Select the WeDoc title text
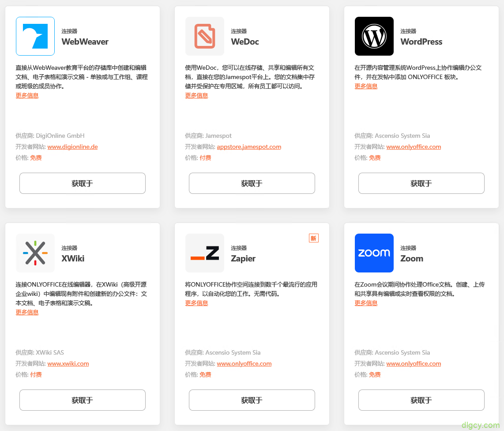This screenshot has height=431, width=504. click(x=244, y=42)
